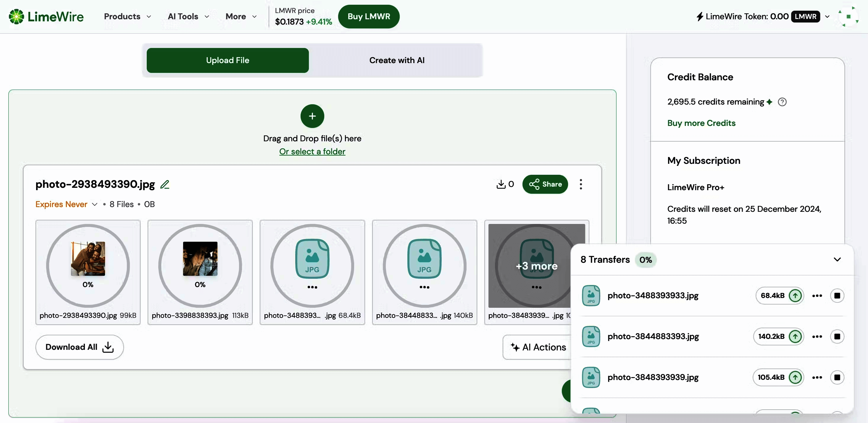This screenshot has height=423, width=868.
Task: Open AI Actions via the sparkle icon
Action: (x=515, y=347)
